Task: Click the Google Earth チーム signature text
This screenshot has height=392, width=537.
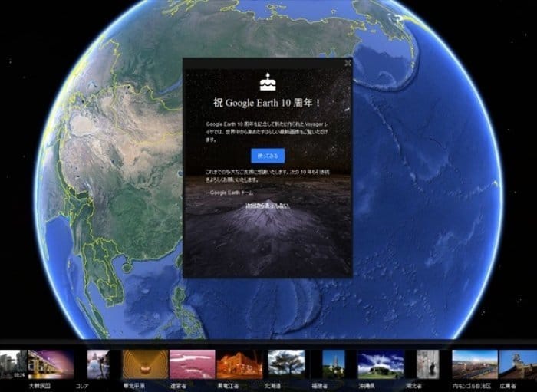Action: click(x=230, y=193)
